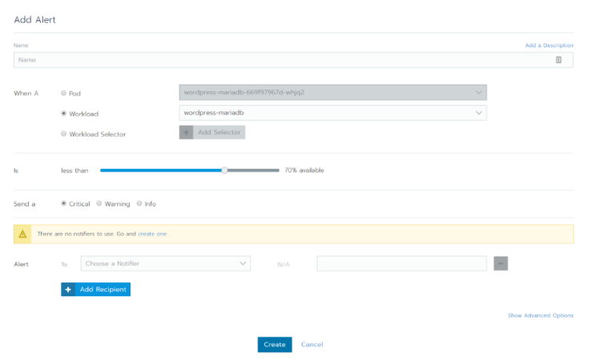Viewport: 590px width, 364px height.
Task: Select the Pod radio option
Action: click(x=64, y=93)
